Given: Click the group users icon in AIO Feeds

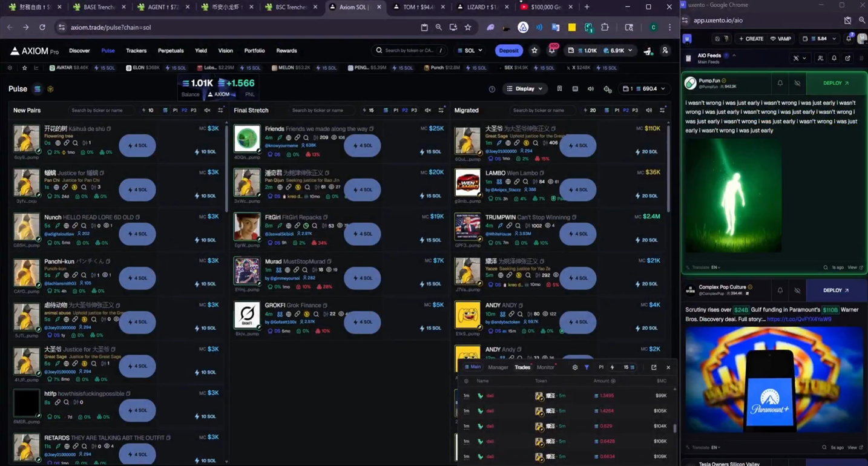Looking at the screenshot, I should click(x=820, y=59).
